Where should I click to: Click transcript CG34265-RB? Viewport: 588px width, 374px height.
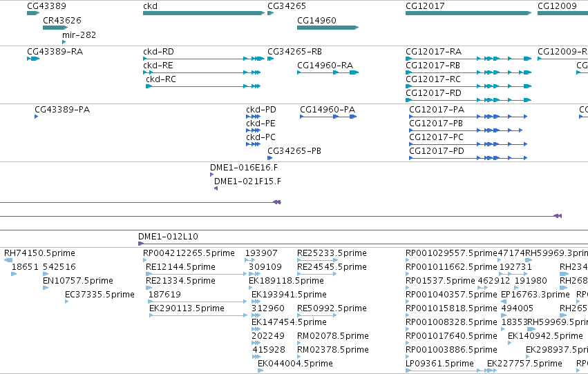click(x=270, y=59)
